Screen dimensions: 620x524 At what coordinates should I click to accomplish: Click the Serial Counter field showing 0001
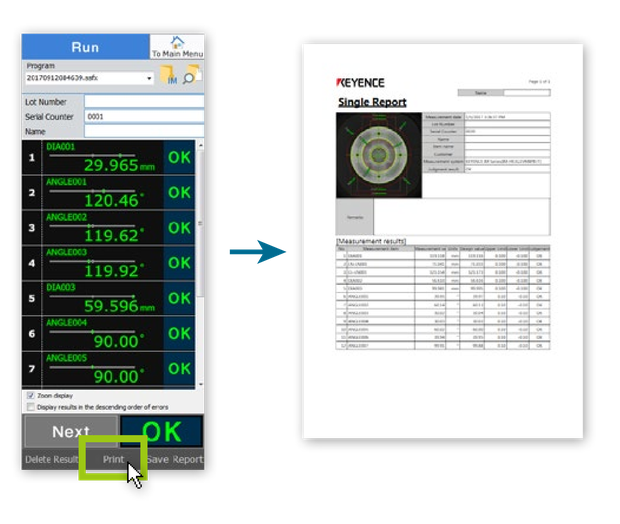coord(144,116)
